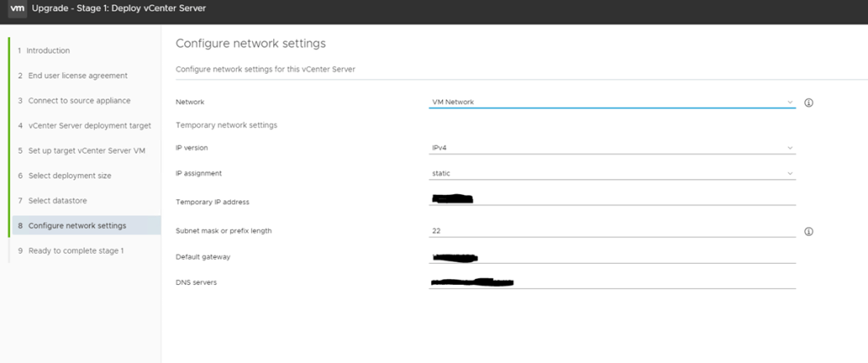The height and width of the screenshot is (363, 868).
Task: Select Set up target vCenter Server VM
Action: 87,150
